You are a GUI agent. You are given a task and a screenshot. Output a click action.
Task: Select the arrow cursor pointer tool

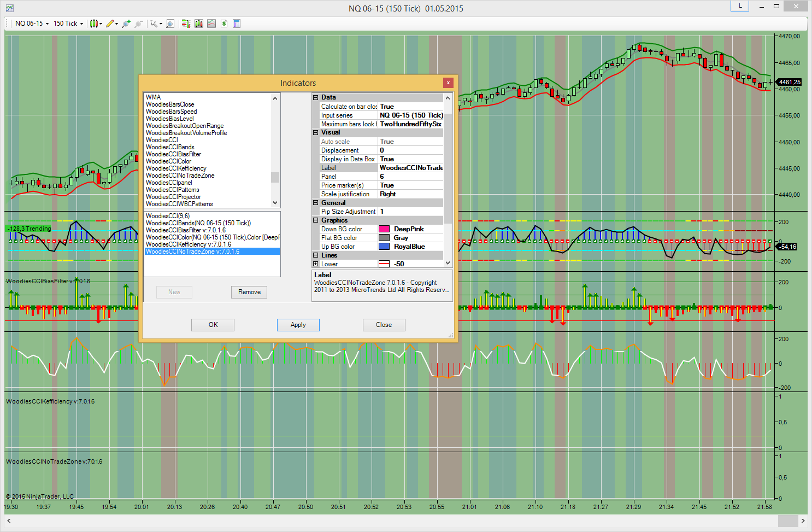pyautogui.click(x=154, y=24)
